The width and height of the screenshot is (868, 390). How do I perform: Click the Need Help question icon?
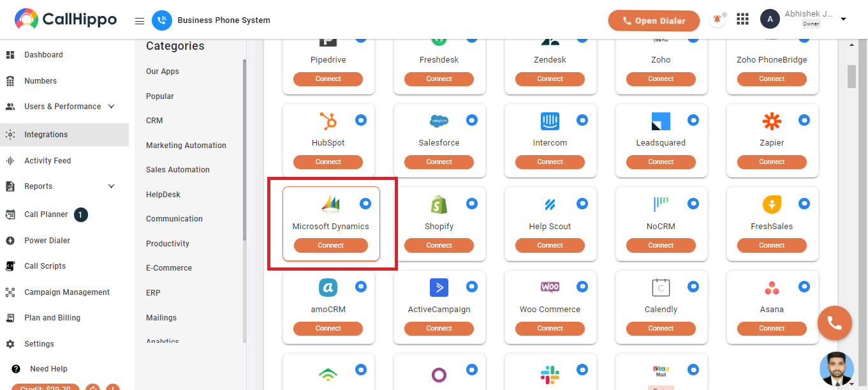point(16,369)
